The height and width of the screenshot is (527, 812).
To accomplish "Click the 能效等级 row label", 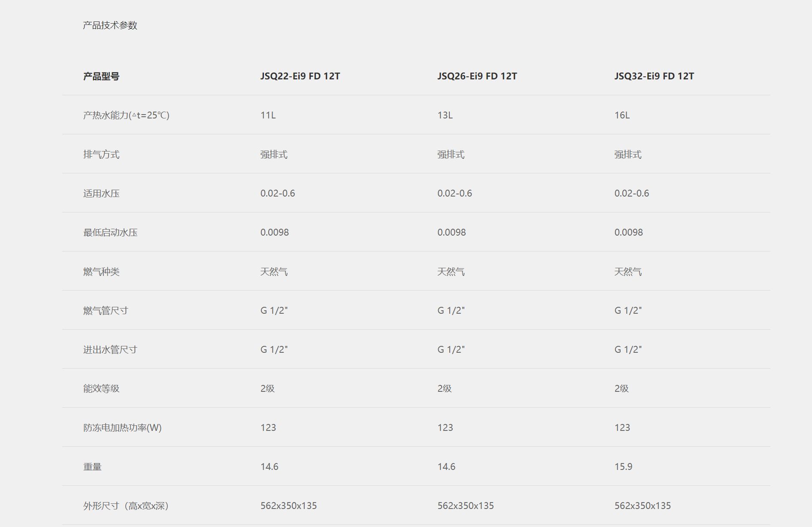I will 101,388.
